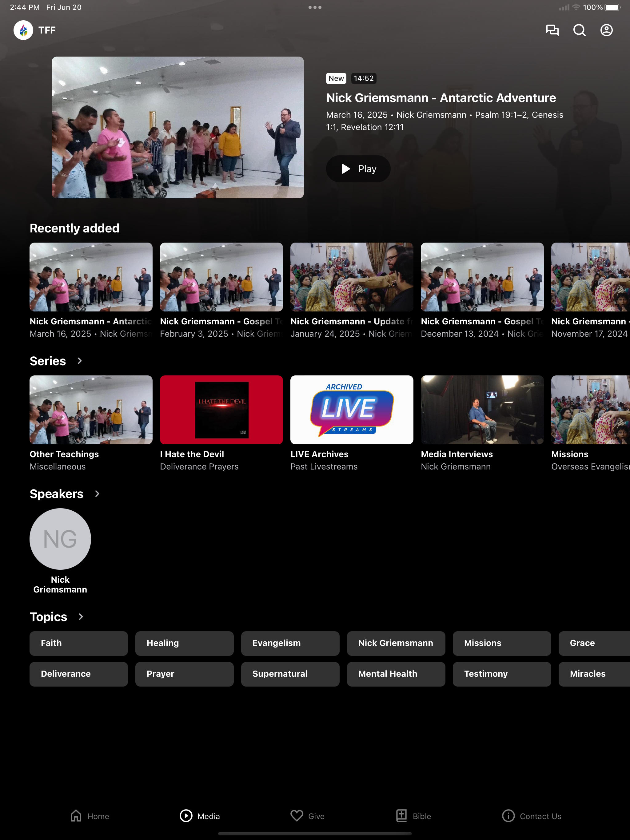Select the Mental Health topic
Screen dimensions: 630x840
pos(396,674)
